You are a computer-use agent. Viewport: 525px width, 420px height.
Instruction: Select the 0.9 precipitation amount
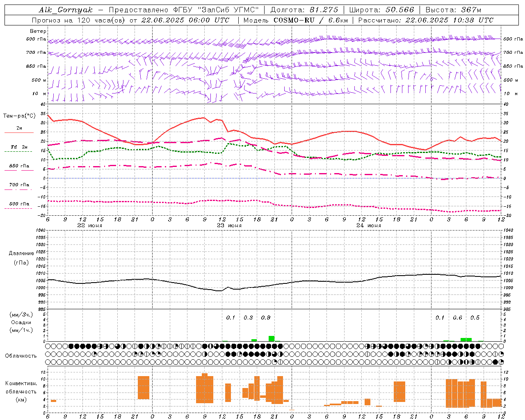point(266,317)
